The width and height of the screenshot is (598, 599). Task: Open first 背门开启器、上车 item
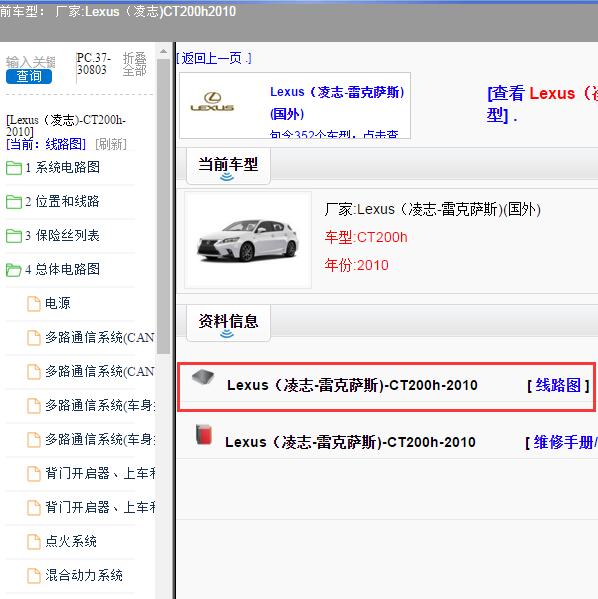click(100, 473)
